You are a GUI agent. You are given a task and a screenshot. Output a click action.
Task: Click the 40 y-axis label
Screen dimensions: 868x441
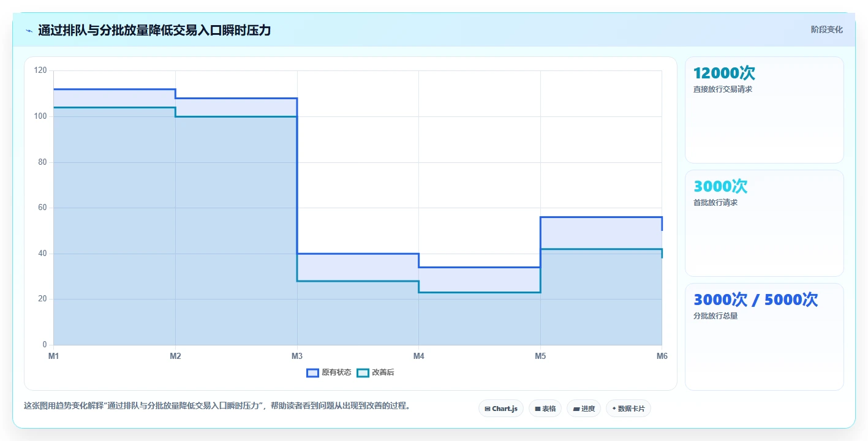click(42, 254)
